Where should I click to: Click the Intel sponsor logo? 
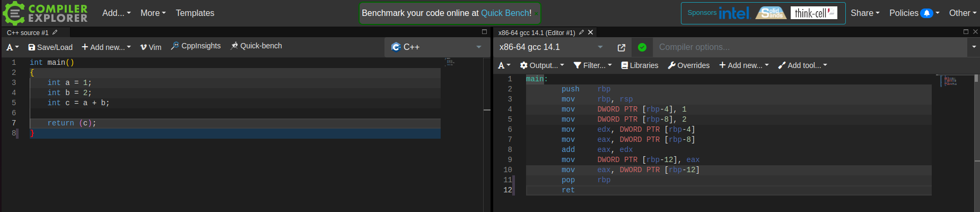(734, 13)
